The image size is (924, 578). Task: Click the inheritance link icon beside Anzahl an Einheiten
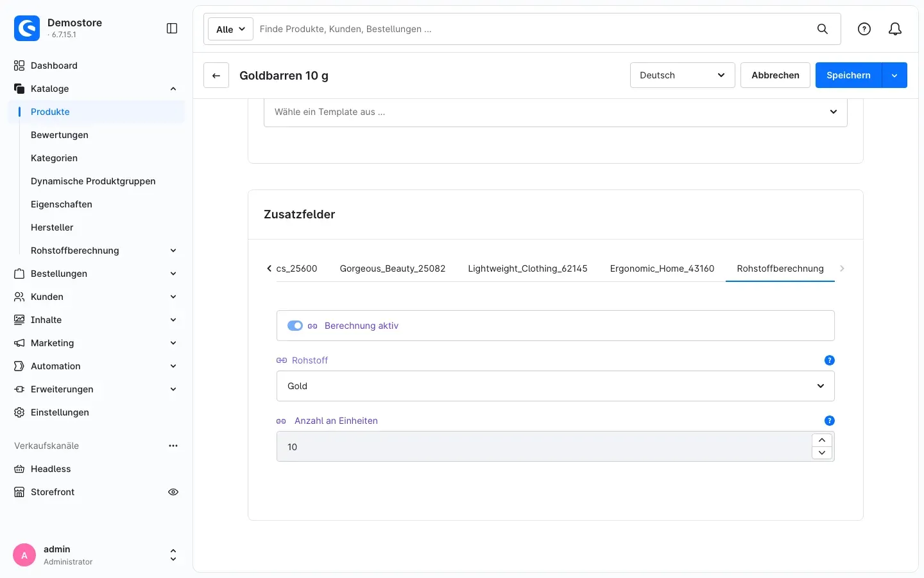click(281, 421)
